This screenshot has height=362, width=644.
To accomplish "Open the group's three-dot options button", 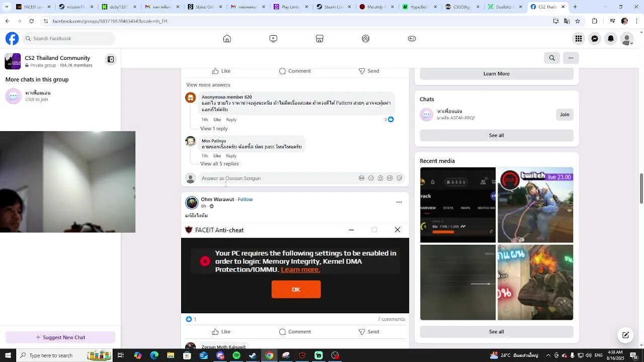I will coord(571,58).
